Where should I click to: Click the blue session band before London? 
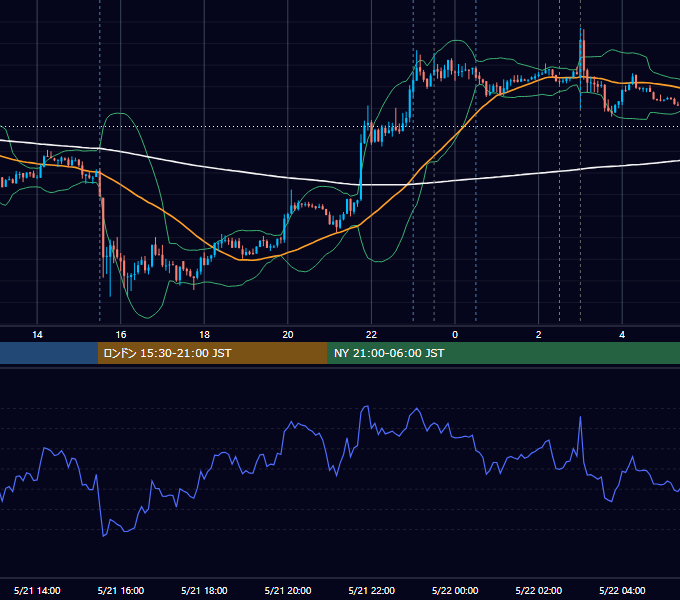(x=49, y=353)
